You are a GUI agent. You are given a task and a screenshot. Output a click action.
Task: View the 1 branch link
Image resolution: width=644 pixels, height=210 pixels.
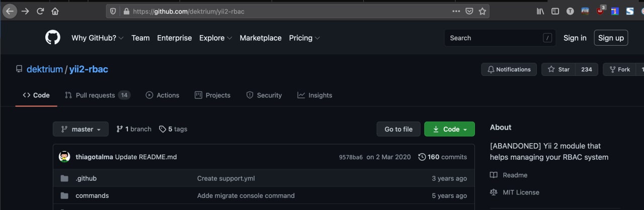tap(134, 129)
